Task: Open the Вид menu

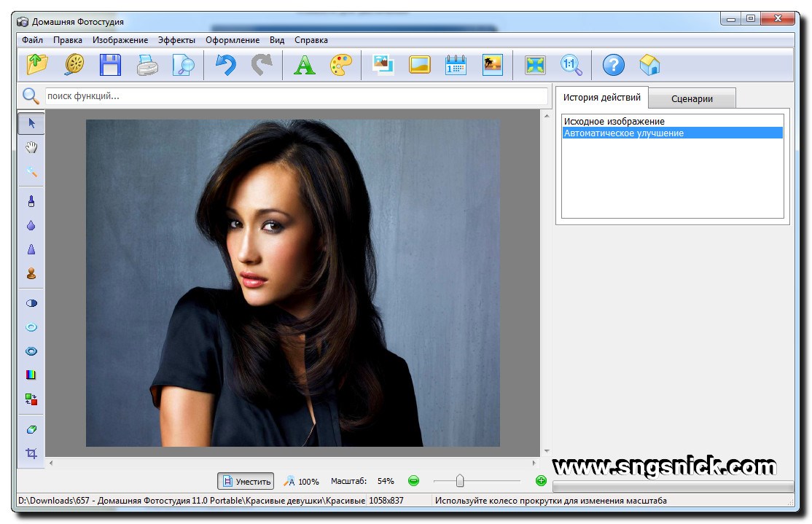Action: 277,40
